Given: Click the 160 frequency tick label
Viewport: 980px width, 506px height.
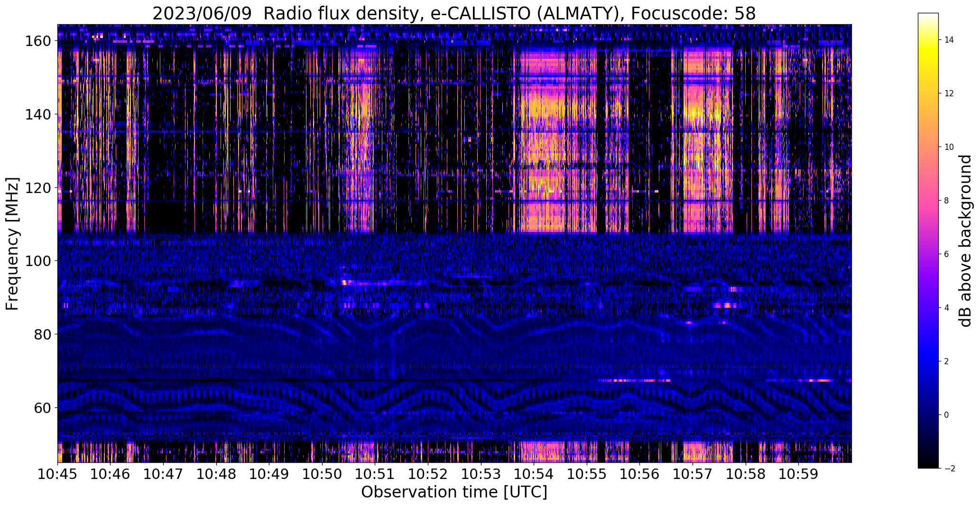Looking at the screenshot, I should (x=38, y=41).
